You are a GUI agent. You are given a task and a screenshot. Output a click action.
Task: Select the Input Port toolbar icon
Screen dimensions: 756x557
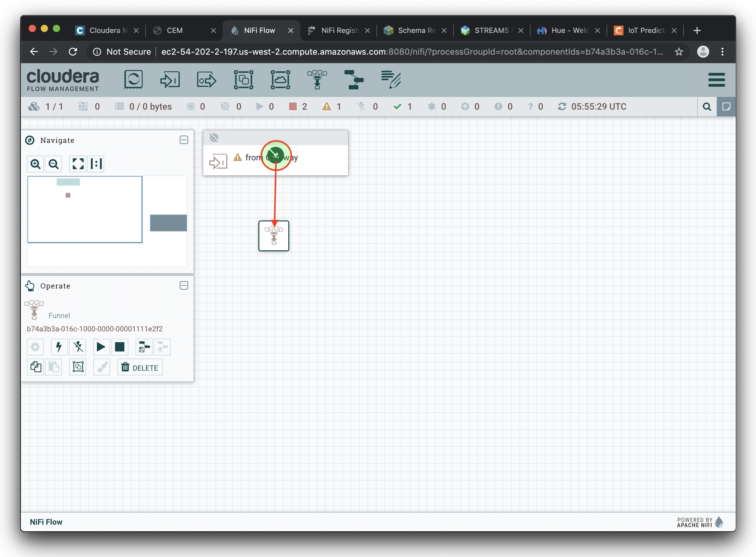pyautogui.click(x=170, y=79)
